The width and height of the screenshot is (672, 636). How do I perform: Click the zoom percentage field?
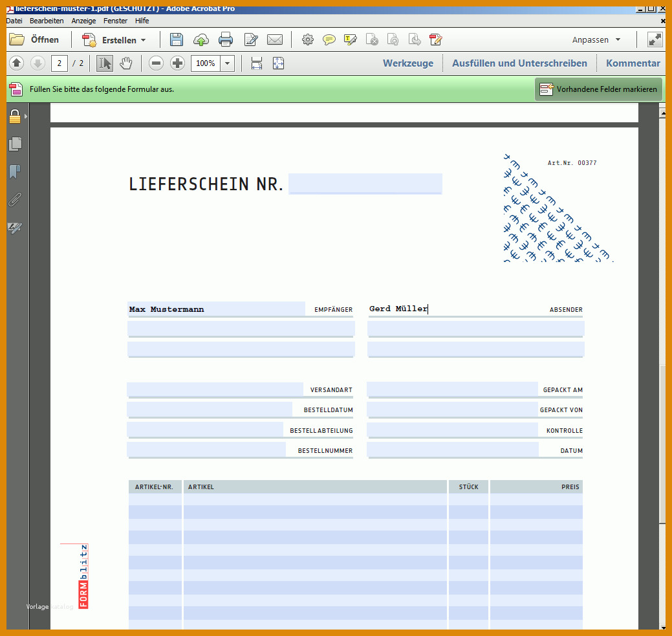[206, 63]
